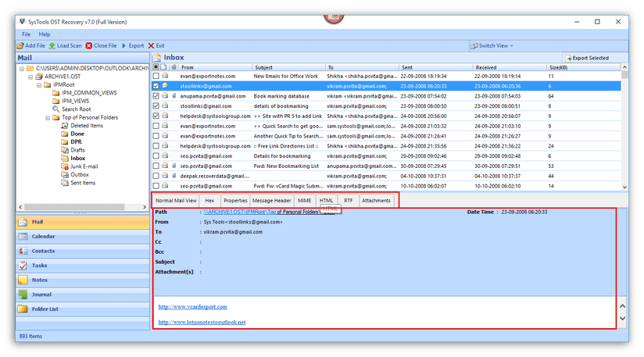
Task: Collapse the C:\USERS\ADMIN root tree node
Action: point(22,69)
